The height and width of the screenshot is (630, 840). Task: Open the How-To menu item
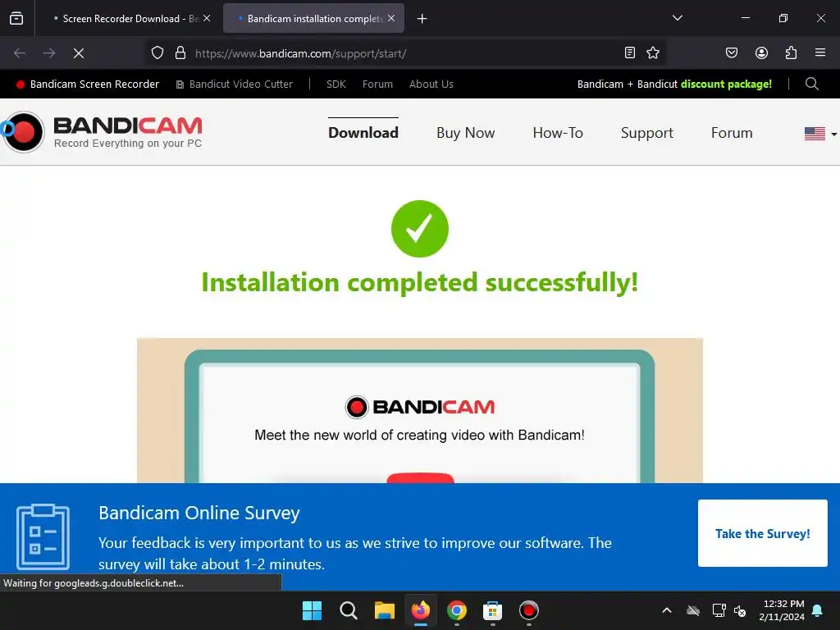[558, 133]
